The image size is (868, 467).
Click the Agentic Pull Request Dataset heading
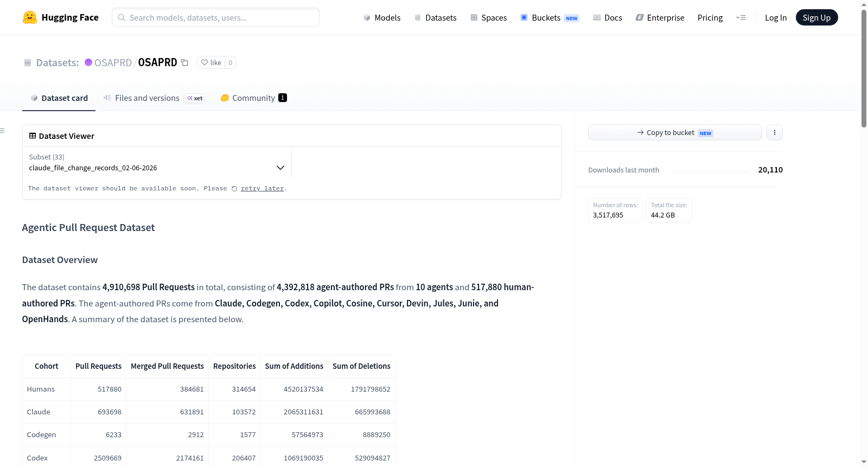(88, 227)
